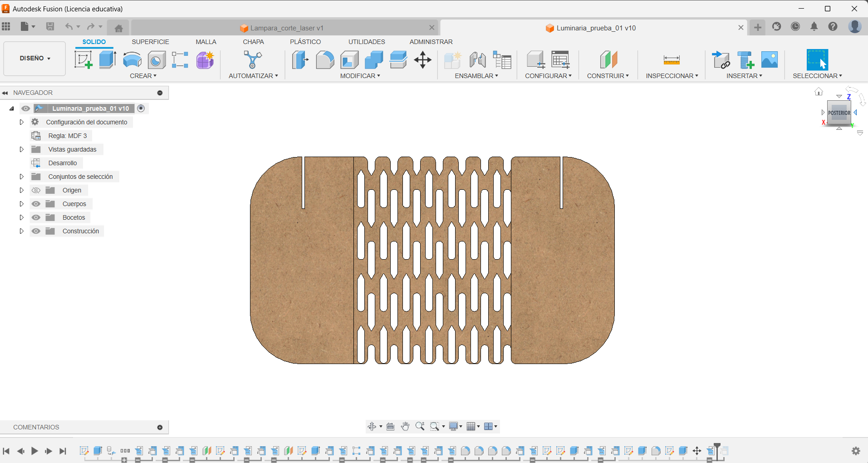Step to next timeline feature
Viewport: 868px width, 463px height.
[49, 451]
